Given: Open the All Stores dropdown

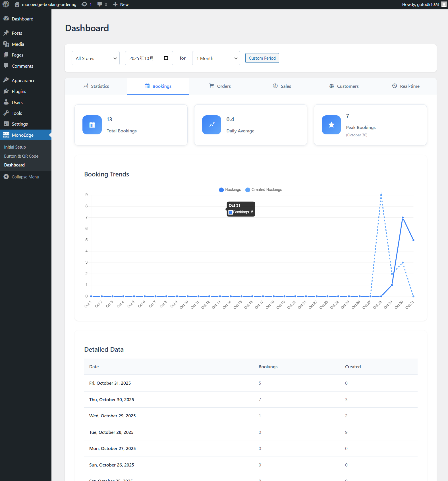Looking at the screenshot, I should (96, 58).
